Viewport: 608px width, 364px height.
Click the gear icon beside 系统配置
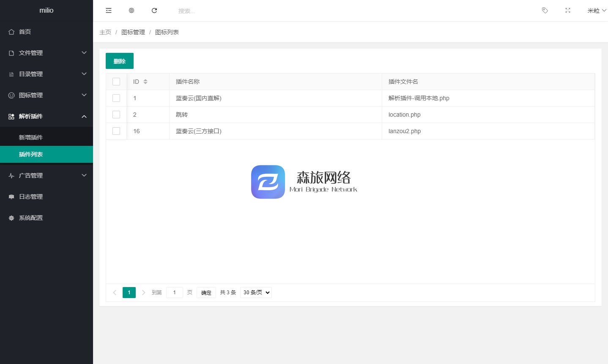11,218
